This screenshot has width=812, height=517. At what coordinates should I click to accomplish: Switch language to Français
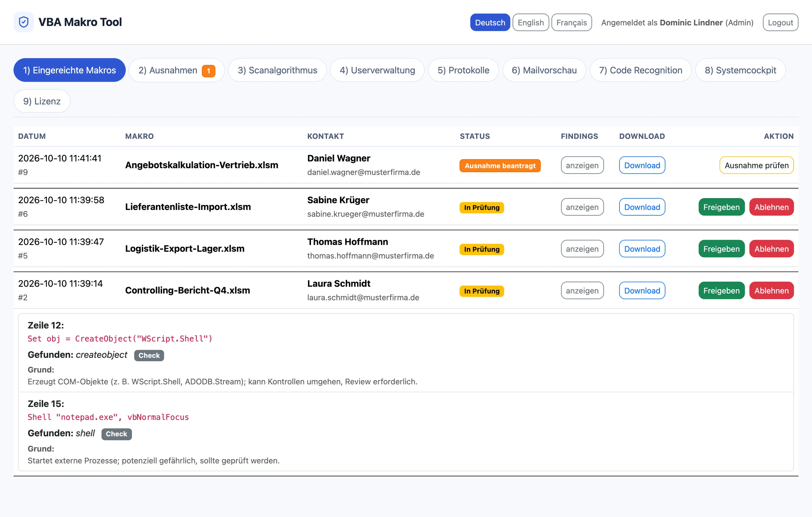pyautogui.click(x=571, y=22)
